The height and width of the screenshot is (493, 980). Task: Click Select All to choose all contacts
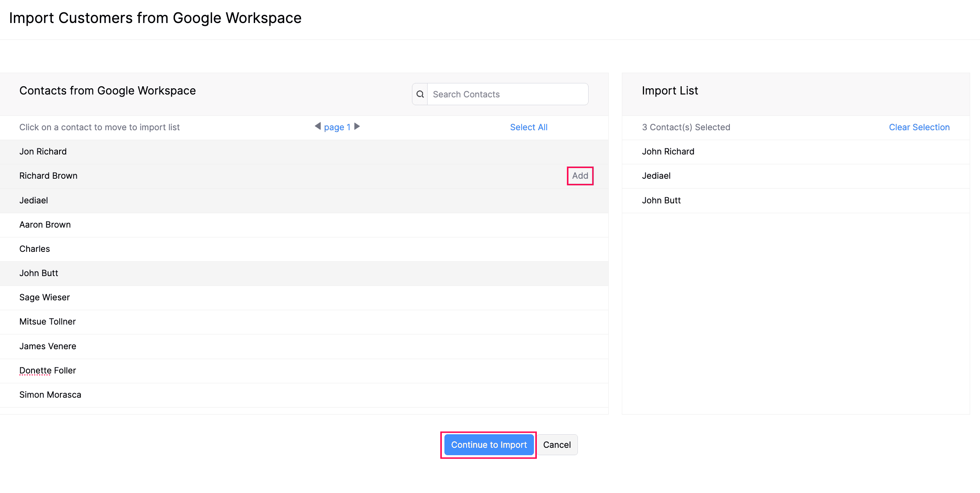529,127
